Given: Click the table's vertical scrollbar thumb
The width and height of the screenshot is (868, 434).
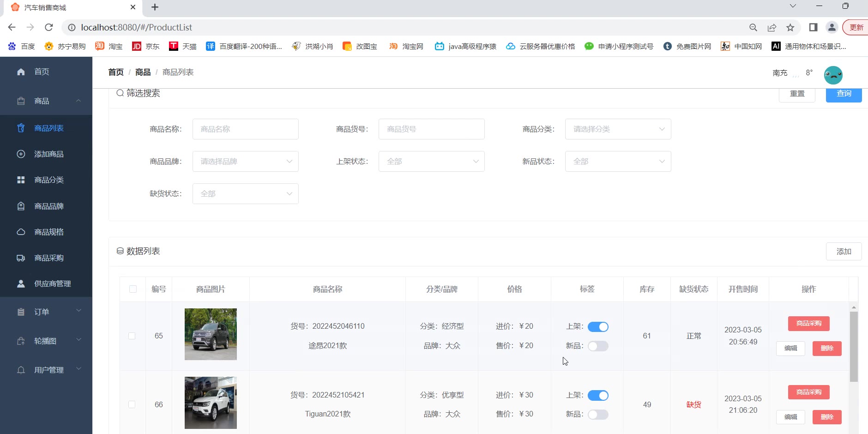Looking at the screenshot, I should tap(854, 346).
